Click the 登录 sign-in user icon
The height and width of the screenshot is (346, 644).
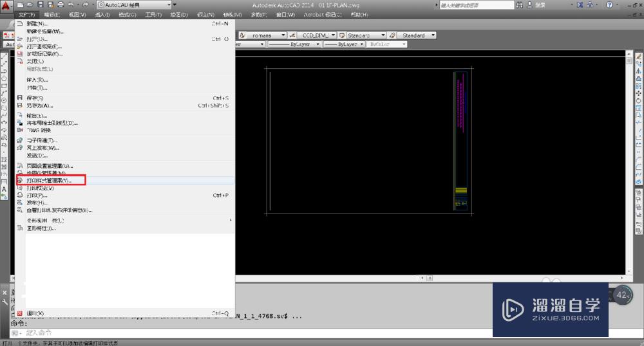click(x=530, y=5)
